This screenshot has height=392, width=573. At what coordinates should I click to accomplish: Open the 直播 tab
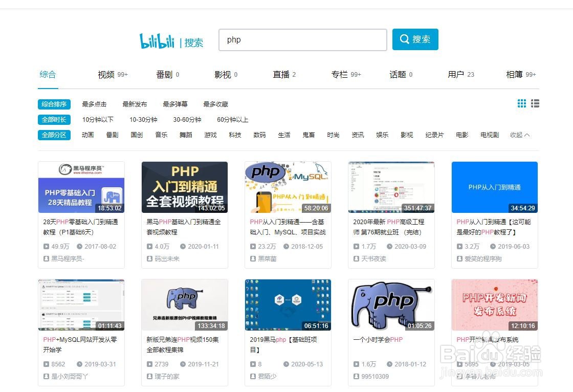(x=284, y=75)
